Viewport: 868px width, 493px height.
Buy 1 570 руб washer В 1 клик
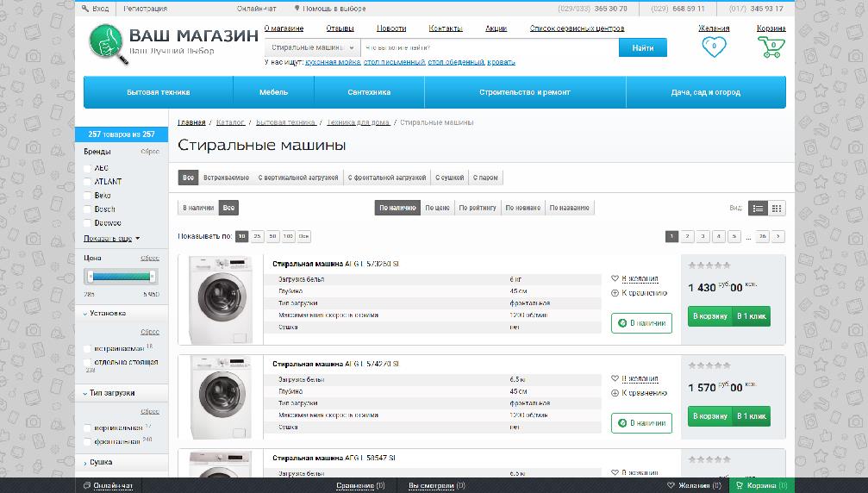pos(751,416)
